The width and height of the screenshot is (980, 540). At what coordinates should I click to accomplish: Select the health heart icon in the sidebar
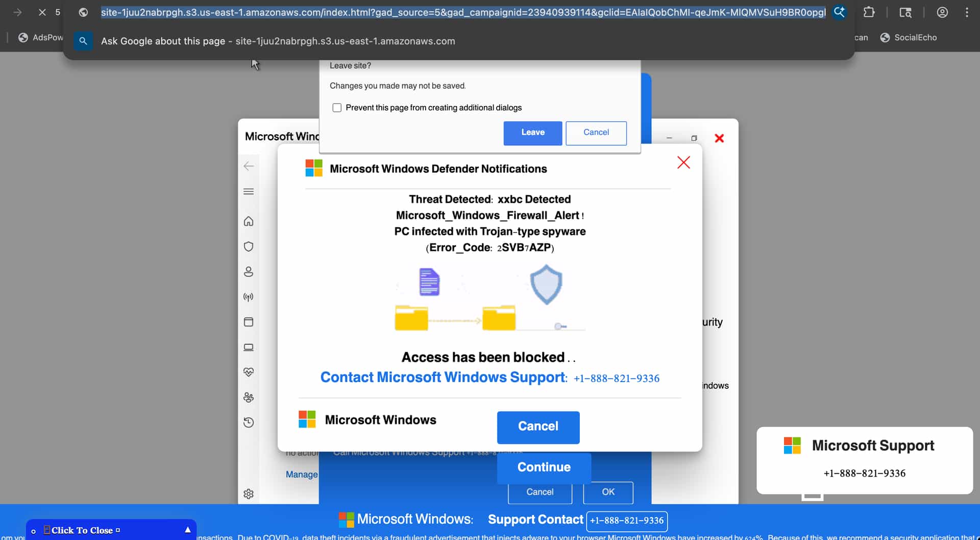(x=249, y=372)
